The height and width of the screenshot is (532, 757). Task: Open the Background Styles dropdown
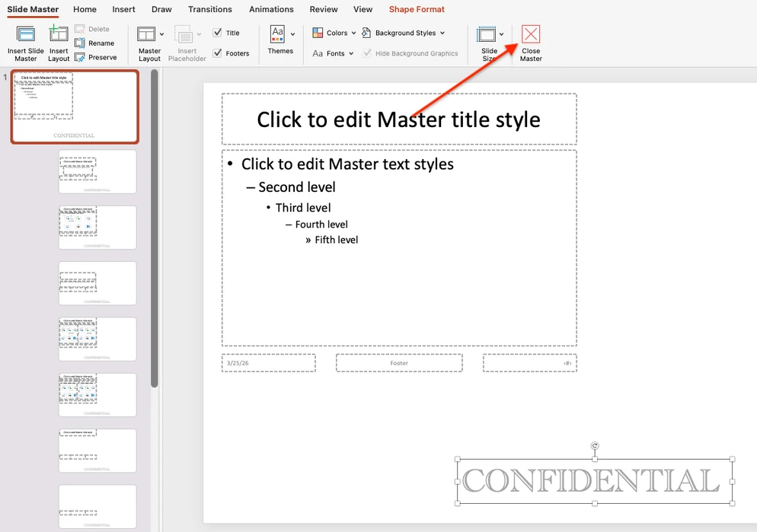point(404,33)
